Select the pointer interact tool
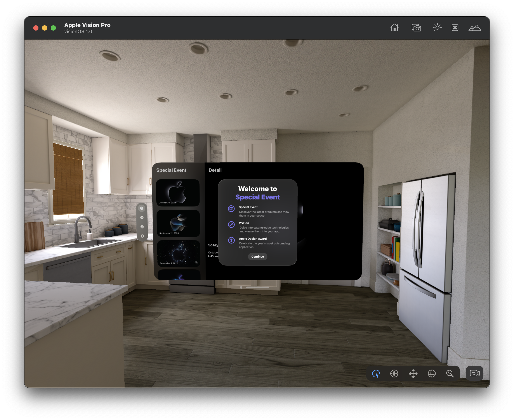The height and width of the screenshot is (420, 514). 376,374
